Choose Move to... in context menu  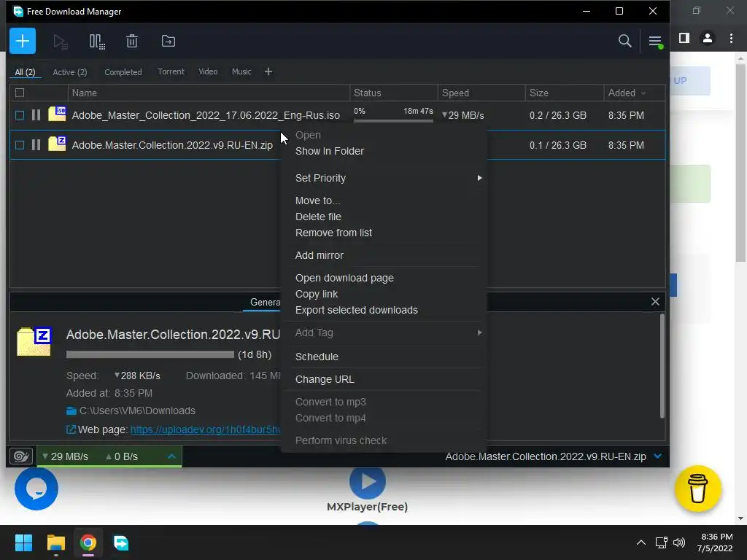(317, 201)
